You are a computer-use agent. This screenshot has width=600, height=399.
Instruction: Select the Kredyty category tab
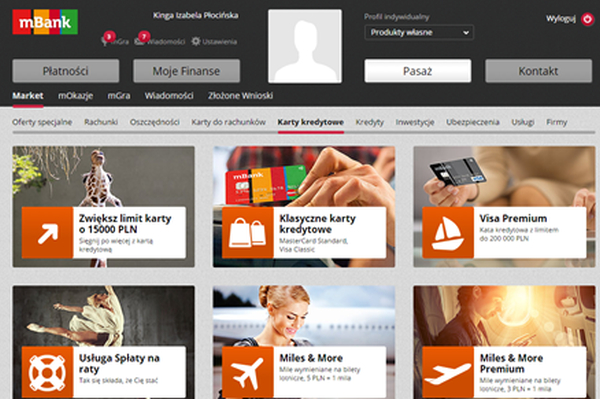369,122
